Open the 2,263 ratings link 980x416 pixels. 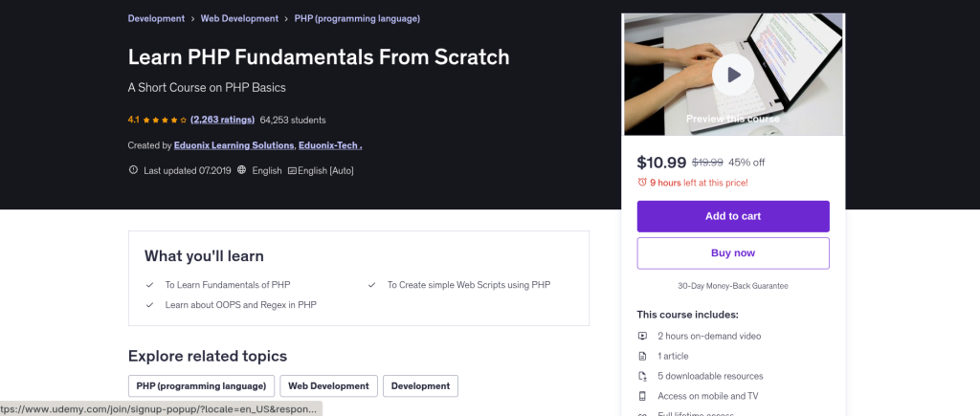pyautogui.click(x=222, y=120)
